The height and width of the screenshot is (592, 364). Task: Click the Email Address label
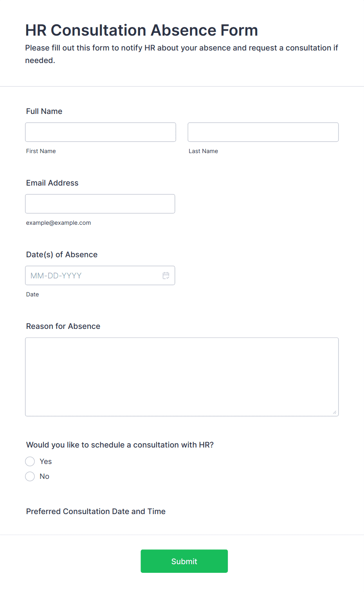point(52,183)
